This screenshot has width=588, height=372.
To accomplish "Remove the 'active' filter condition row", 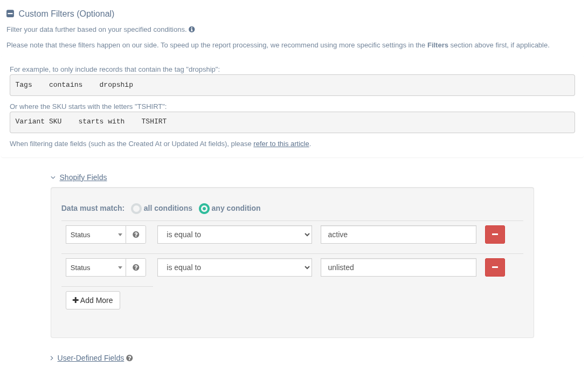I will tap(494, 235).
